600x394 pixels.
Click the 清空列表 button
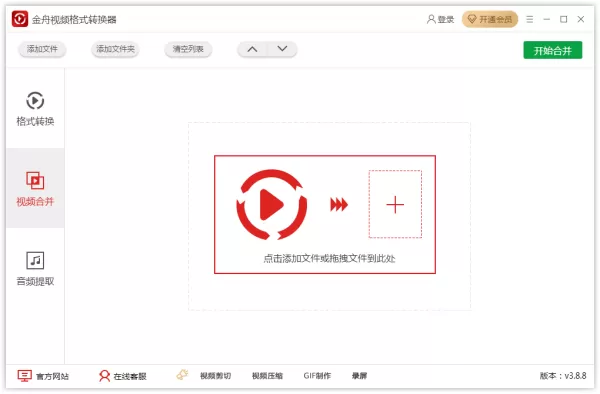coord(188,49)
